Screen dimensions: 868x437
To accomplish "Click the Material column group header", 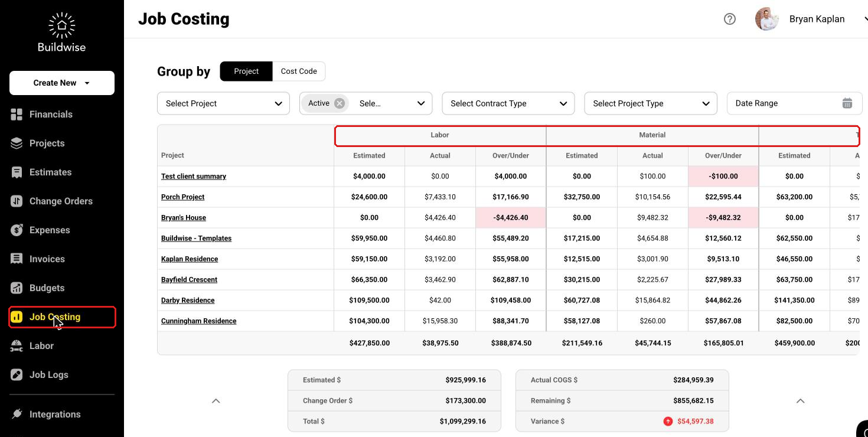I will pyautogui.click(x=652, y=135).
